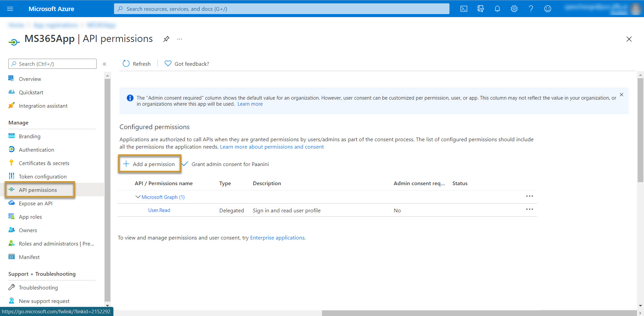Pin the API permissions blade
Screen dimensions: 644x316
point(166,39)
